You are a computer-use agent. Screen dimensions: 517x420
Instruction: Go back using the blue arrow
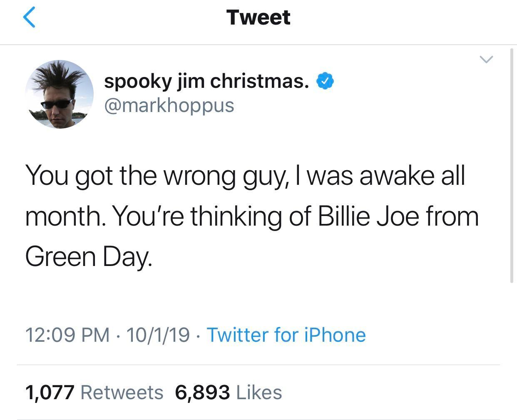pyautogui.click(x=29, y=17)
